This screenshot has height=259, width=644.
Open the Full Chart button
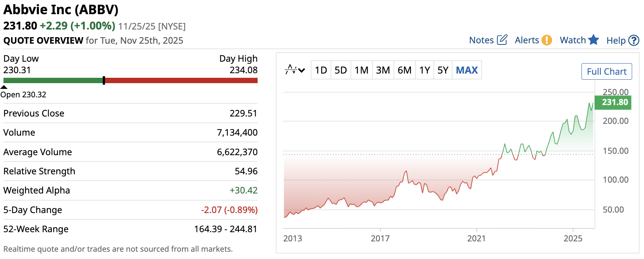pos(606,72)
